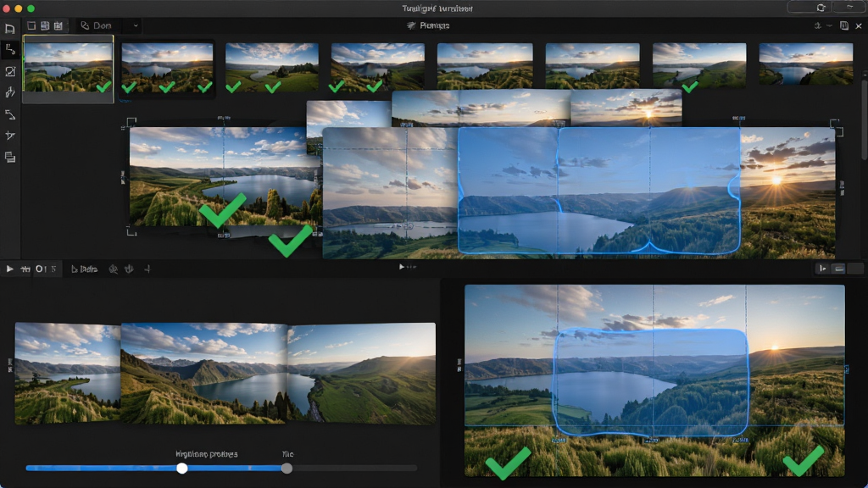Viewport: 868px width, 488px height.
Task: Click the small center play control above preview
Action: click(402, 267)
